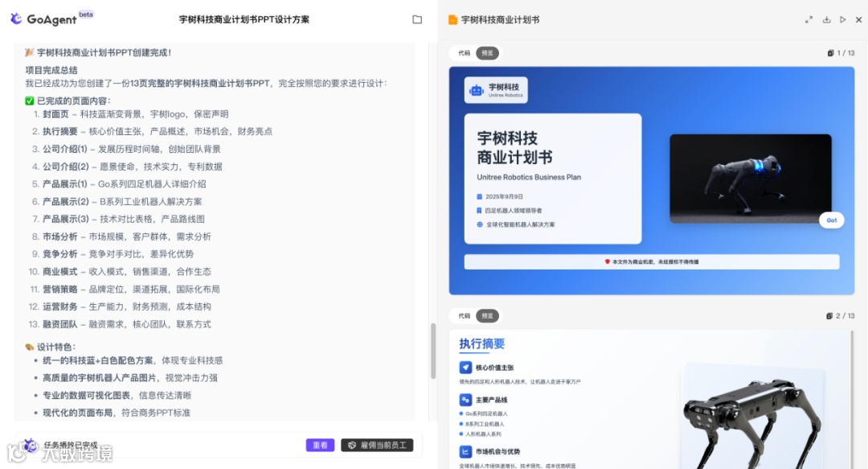Click the conversation title 宇树科技商业计划书PPT设计方案
868x469 pixels.
(244, 19)
